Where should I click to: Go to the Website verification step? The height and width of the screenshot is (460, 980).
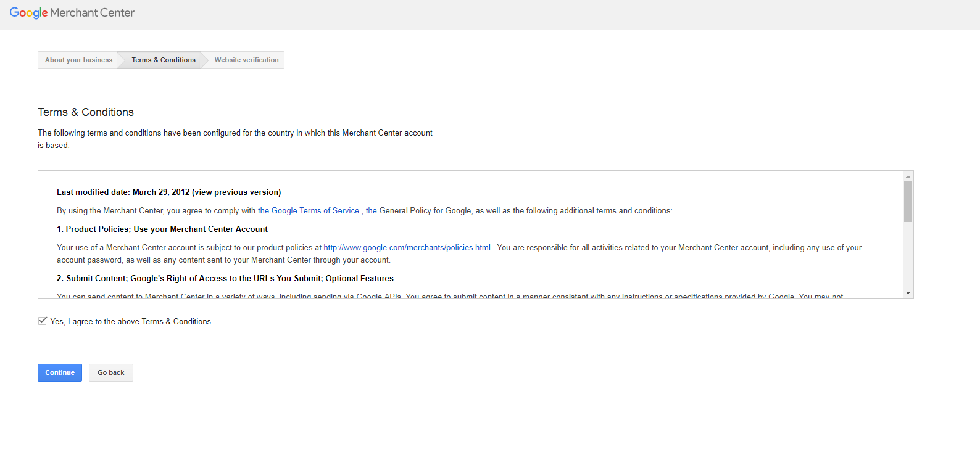click(x=246, y=60)
